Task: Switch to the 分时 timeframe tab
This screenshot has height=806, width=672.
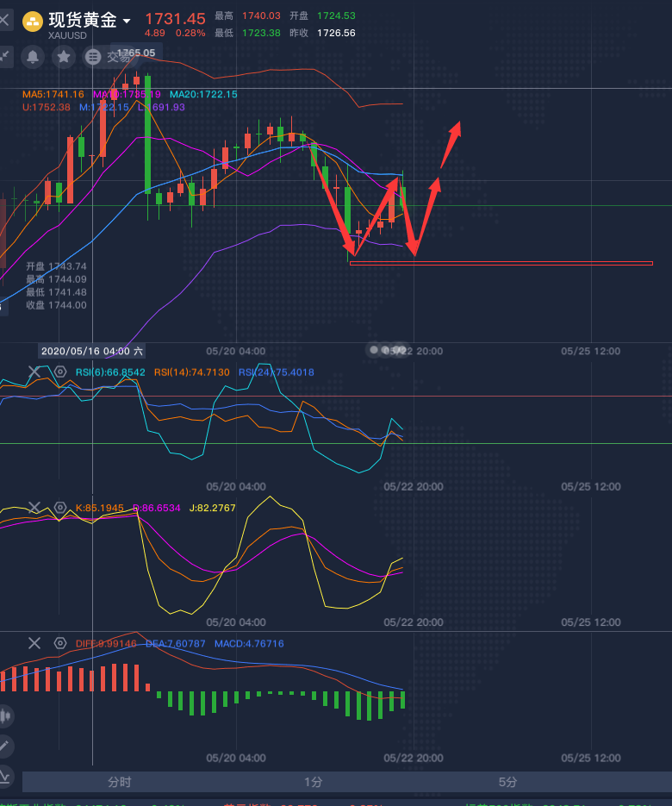Action: [120, 782]
